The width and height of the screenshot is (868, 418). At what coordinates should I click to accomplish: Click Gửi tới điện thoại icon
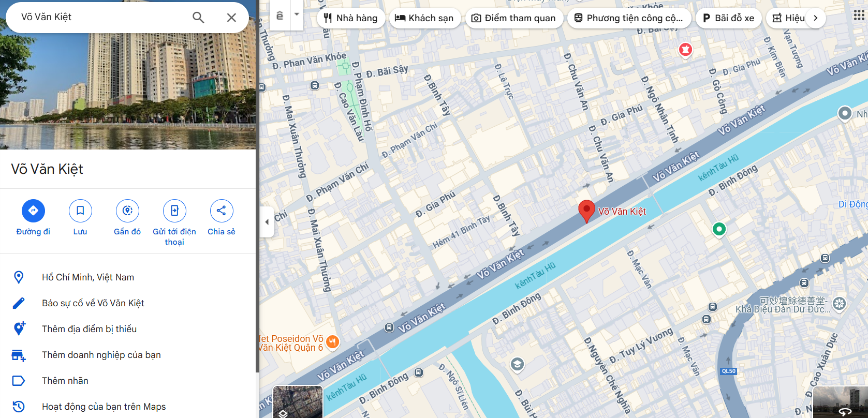click(174, 211)
